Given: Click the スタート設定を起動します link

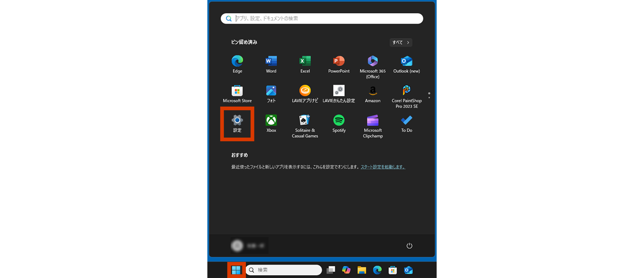Looking at the screenshot, I should pos(383,167).
